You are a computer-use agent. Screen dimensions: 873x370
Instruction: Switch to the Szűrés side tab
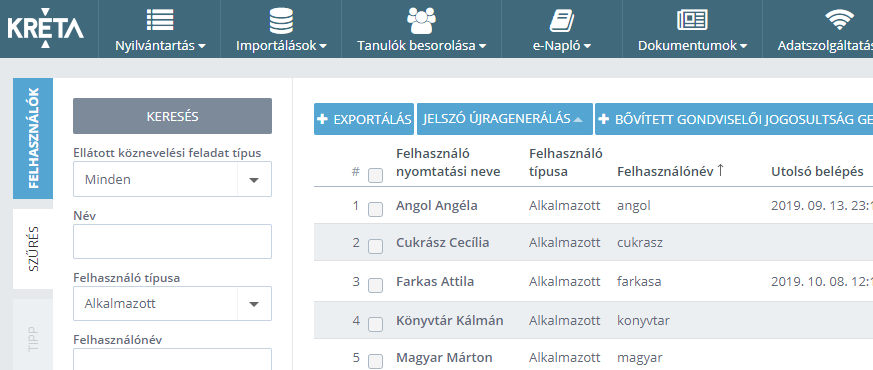click(x=33, y=249)
